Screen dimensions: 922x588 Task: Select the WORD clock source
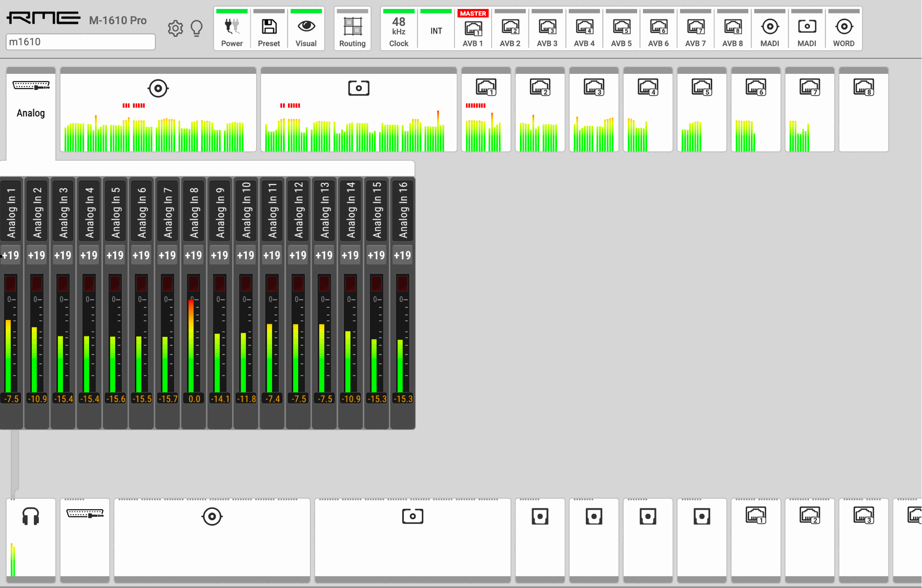coord(843,30)
